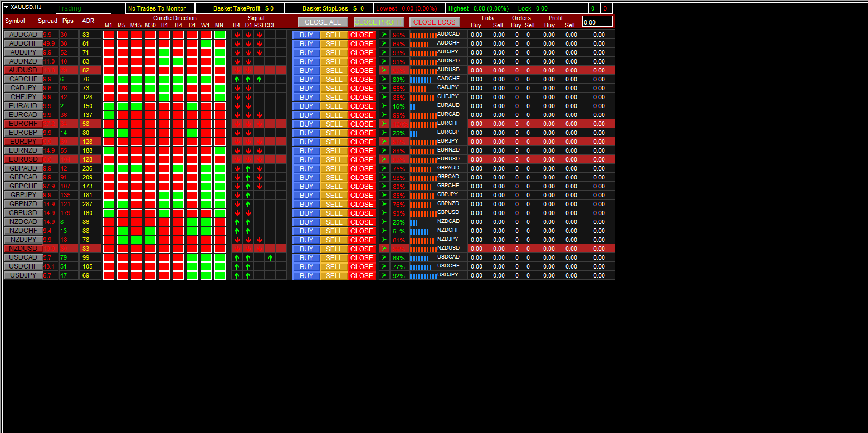Screen dimensions: 868x433
Task: Click the 16% strength value for EURAUD
Action: click(x=399, y=106)
